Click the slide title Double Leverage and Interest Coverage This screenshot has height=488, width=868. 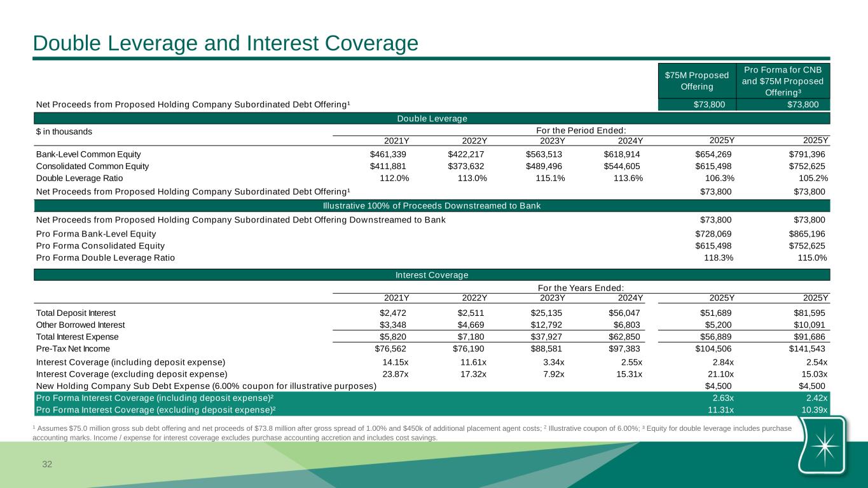tap(226, 43)
